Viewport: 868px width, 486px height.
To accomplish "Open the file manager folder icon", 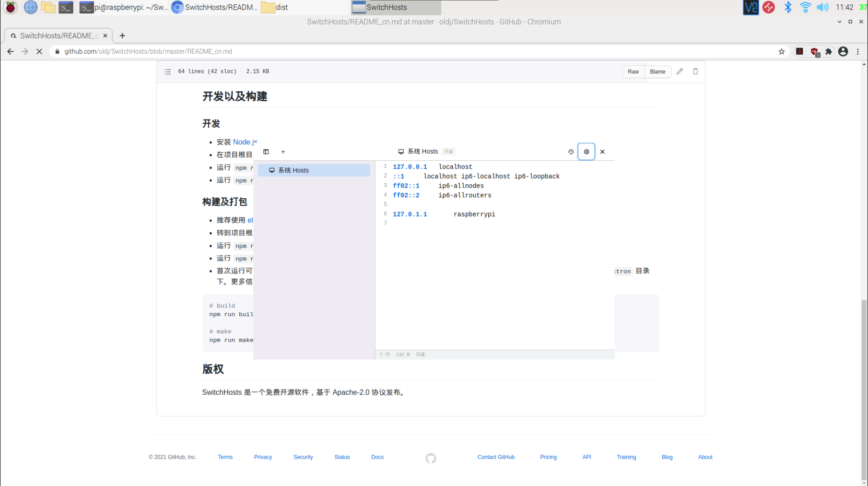I will 48,7.
